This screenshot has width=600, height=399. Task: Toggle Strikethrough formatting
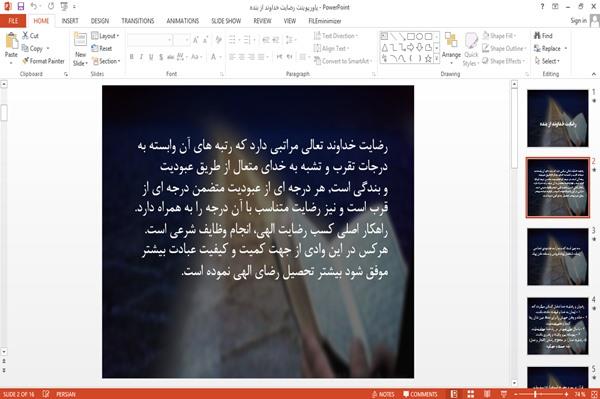point(171,57)
